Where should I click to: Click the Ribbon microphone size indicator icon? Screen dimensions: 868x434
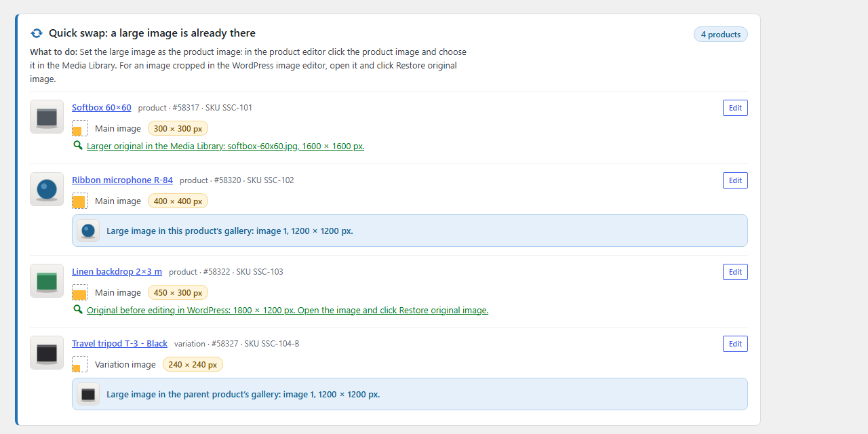80,201
